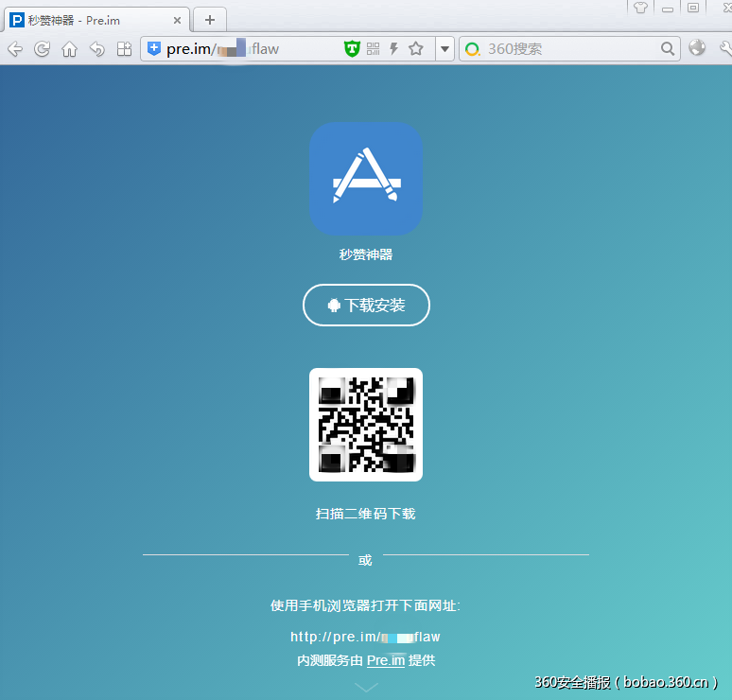Click the QR code icon in address bar
Screen dimensions: 732x700
(x=373, y=49)
